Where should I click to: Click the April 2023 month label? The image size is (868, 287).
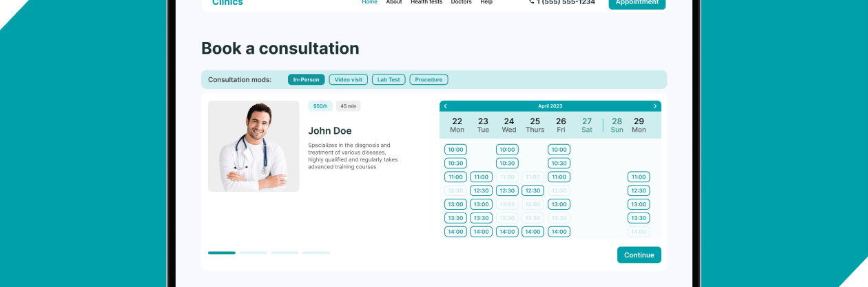point(550,106)
